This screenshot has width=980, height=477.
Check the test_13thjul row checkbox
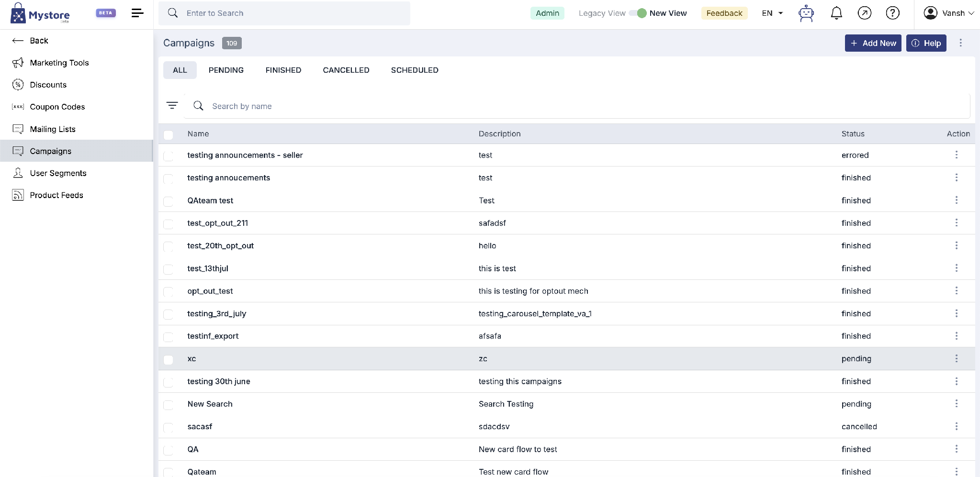coord(169,269)
